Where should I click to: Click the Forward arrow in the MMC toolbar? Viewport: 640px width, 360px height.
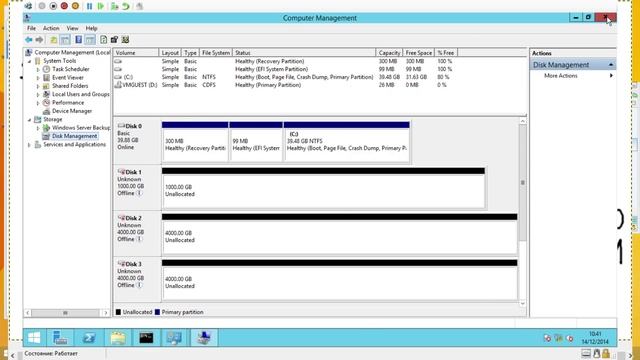click(x=39, y=40)
